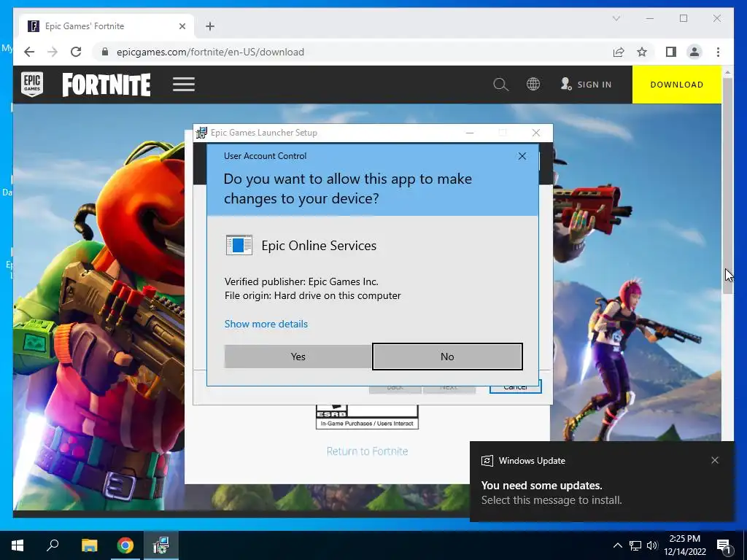747x560 pixels.
Task: Click the page vertical scrollbar thumb
Action: pyautogui.click(x=727, y=186)
